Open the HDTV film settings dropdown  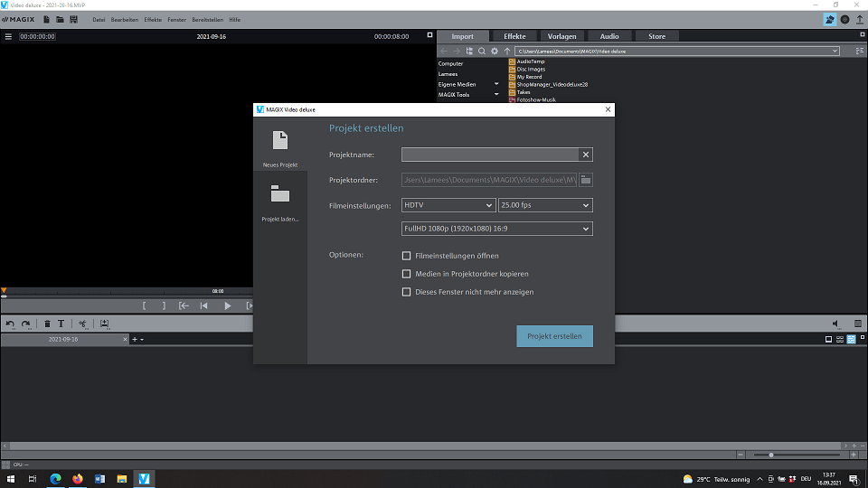pyautogui.click(x=448, y=205)
